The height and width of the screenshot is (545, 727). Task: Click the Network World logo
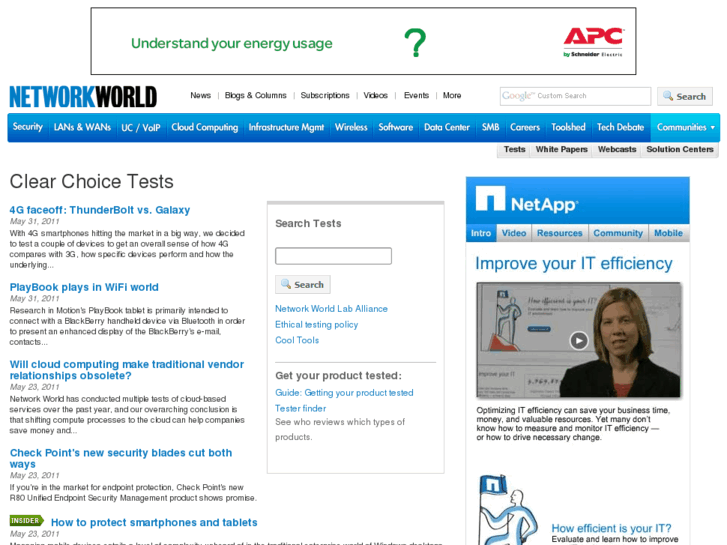(x=83, y=97)
